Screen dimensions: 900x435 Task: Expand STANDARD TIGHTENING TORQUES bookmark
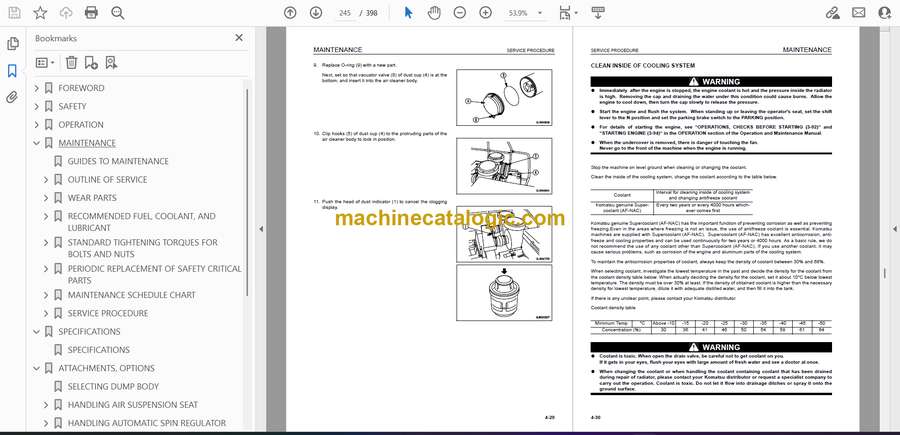pos(46,243)
